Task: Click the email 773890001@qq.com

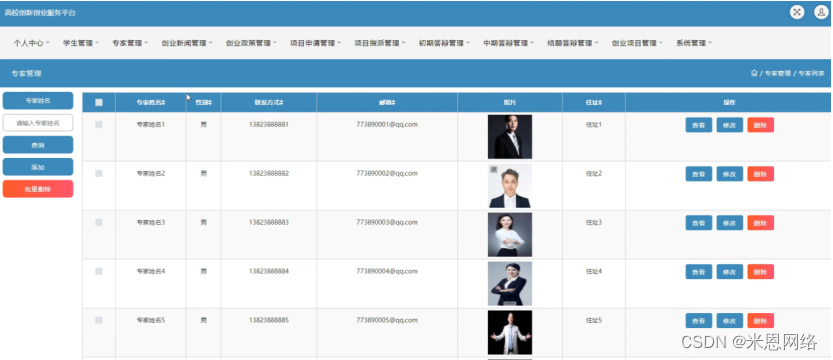Action: coord(387,124)
